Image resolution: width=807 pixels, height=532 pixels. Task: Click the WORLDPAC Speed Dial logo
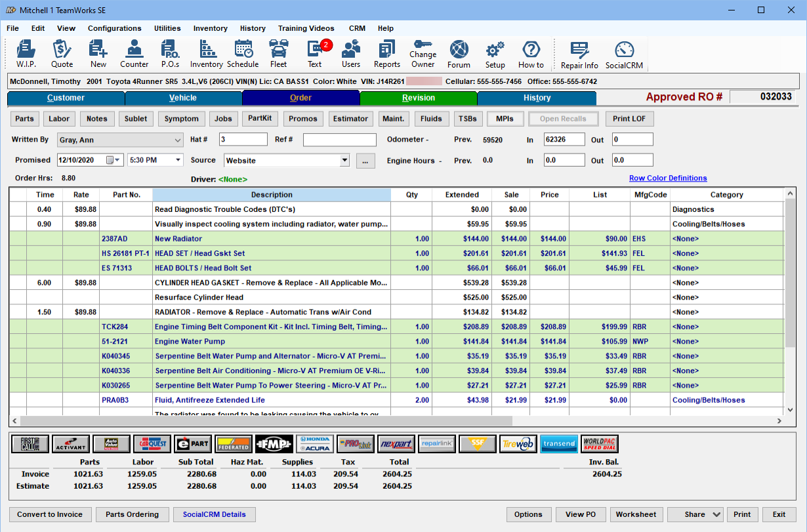(x=600, y=443)
